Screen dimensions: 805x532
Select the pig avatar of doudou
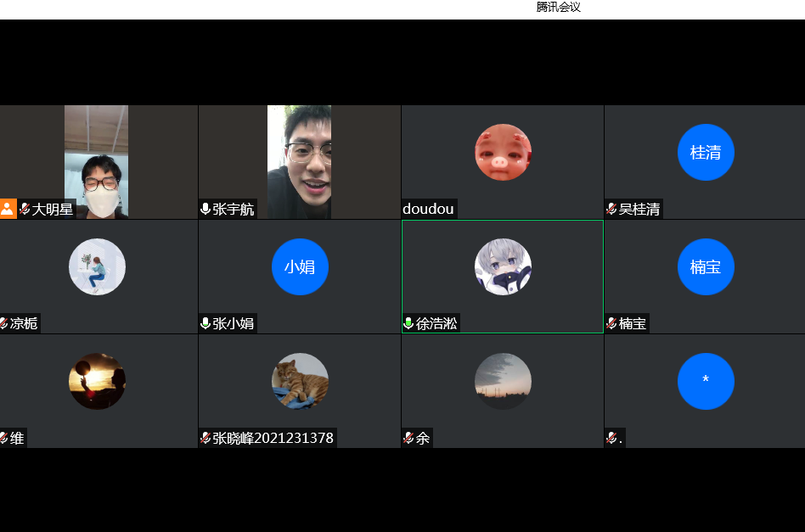click(503, 153)
